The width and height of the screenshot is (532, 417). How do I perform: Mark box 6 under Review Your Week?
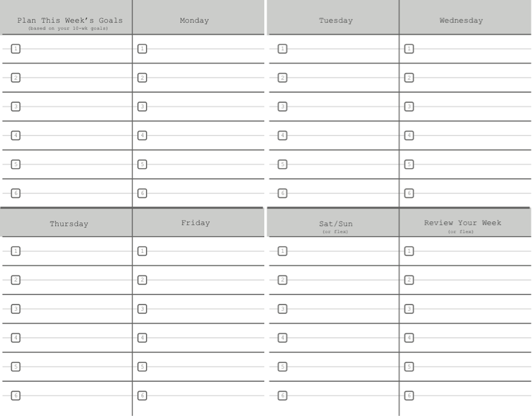[x=409, y=395]
